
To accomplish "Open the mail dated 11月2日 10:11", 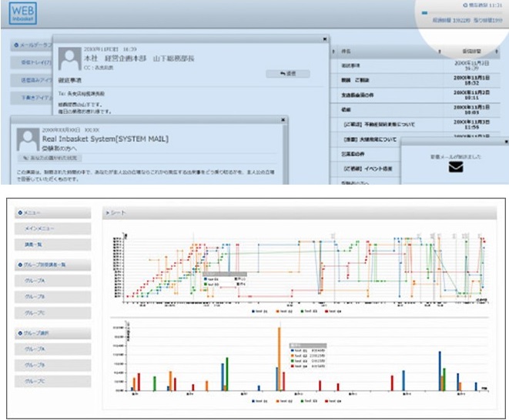I will point(415,95).
